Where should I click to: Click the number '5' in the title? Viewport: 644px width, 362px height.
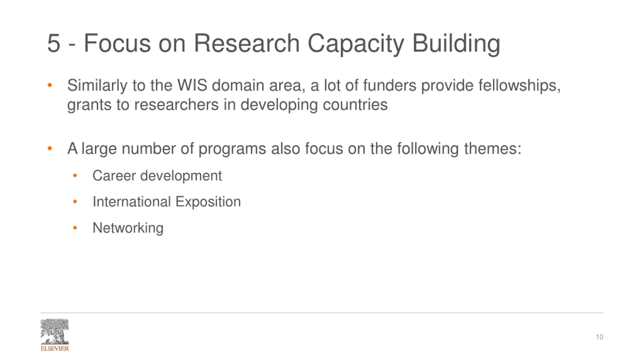(54, 43)
